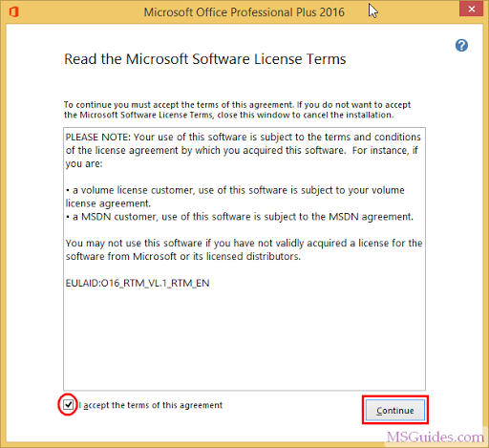
Task: Click the 'I accept the terms of this agreement' label
Action: pos(151,405)
